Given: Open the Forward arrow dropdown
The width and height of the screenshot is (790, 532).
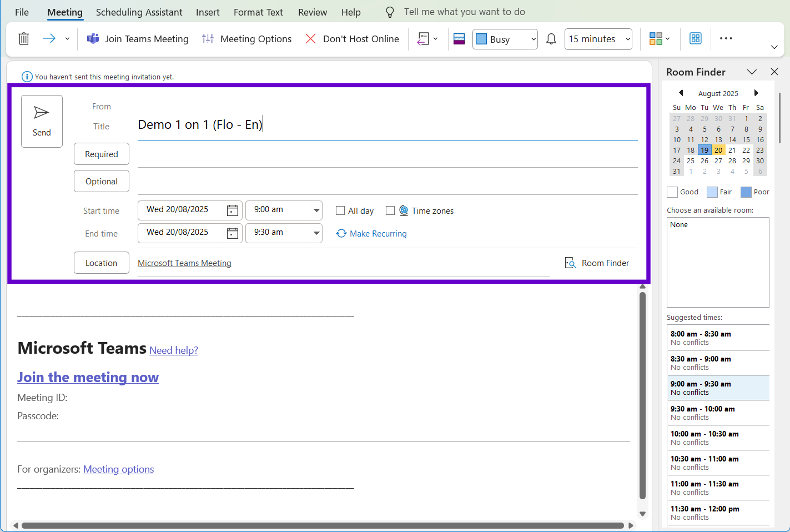Looking at the screenshot, I should pyautogui.click(x=67, y=39).
